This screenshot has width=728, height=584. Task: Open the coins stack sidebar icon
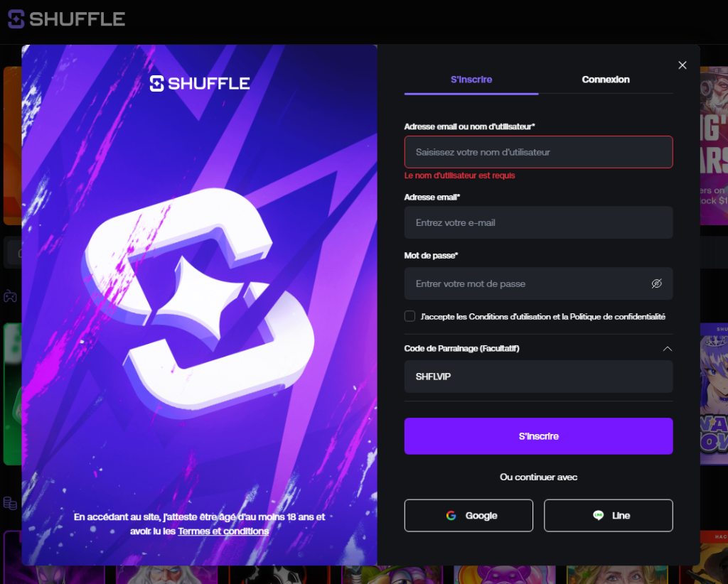[10, 503]
